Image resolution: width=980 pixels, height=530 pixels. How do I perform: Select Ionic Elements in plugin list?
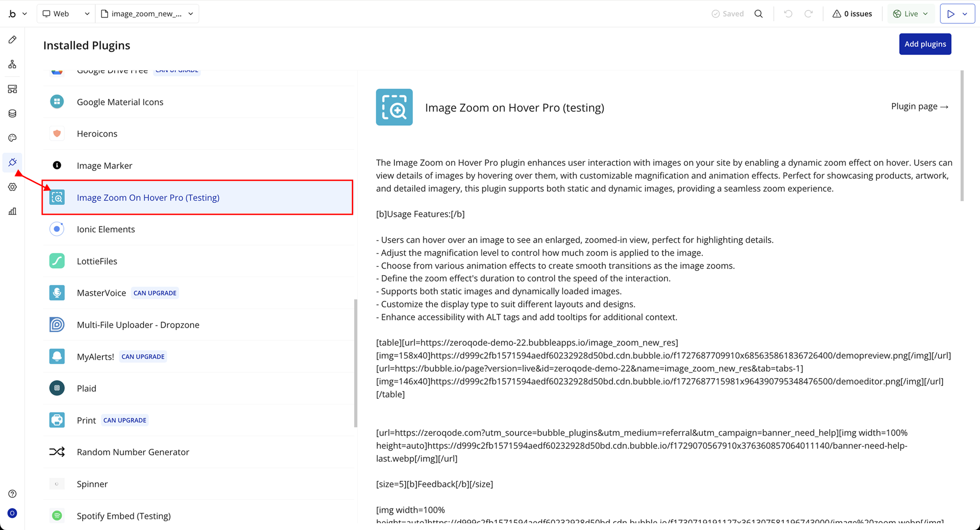click(106, 229)
